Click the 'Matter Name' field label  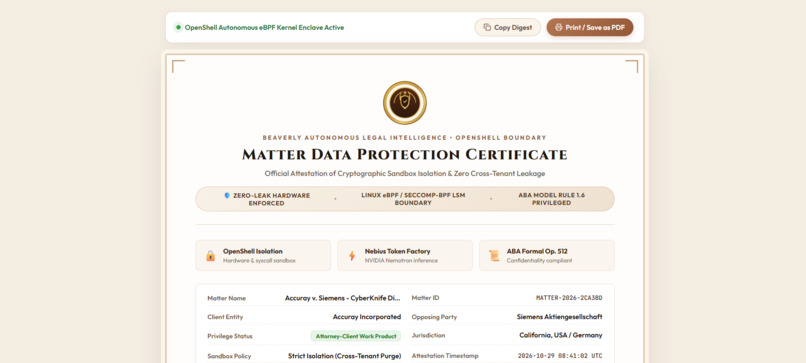click(x=227, y=298)
